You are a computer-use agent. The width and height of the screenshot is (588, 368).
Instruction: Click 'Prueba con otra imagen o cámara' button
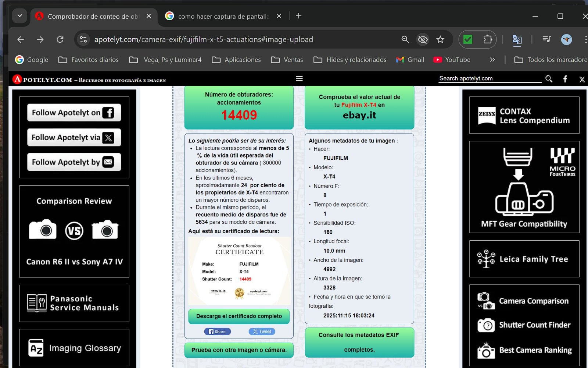pyautogui.click(x=239, y=350)
